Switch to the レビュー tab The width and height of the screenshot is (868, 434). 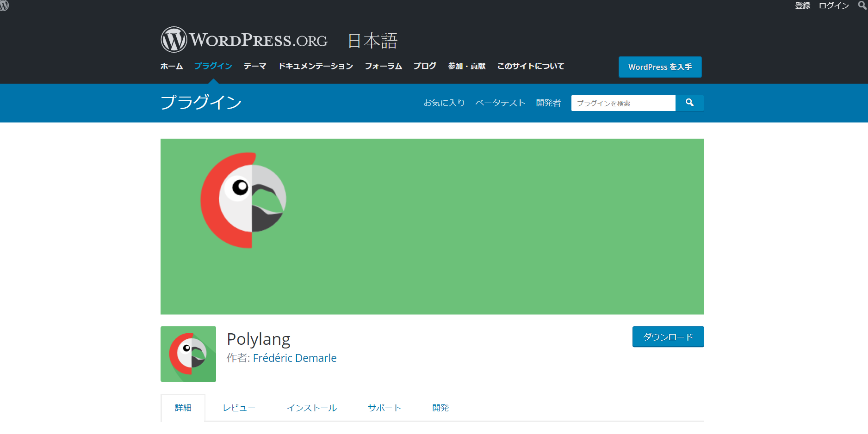tap(239, 408)
